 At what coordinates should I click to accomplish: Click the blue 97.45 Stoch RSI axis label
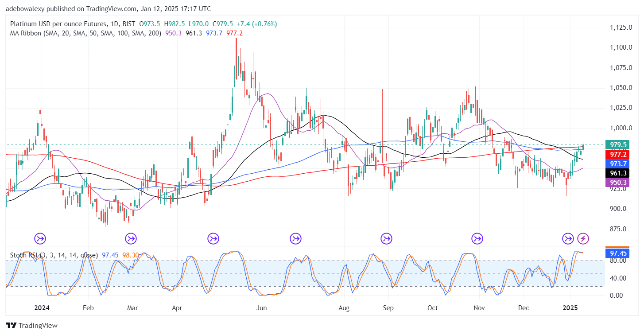(x=617, y=253)
